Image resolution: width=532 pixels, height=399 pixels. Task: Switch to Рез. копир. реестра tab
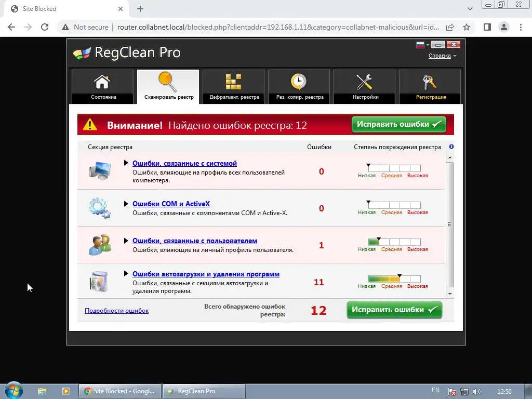coord(299,87)
